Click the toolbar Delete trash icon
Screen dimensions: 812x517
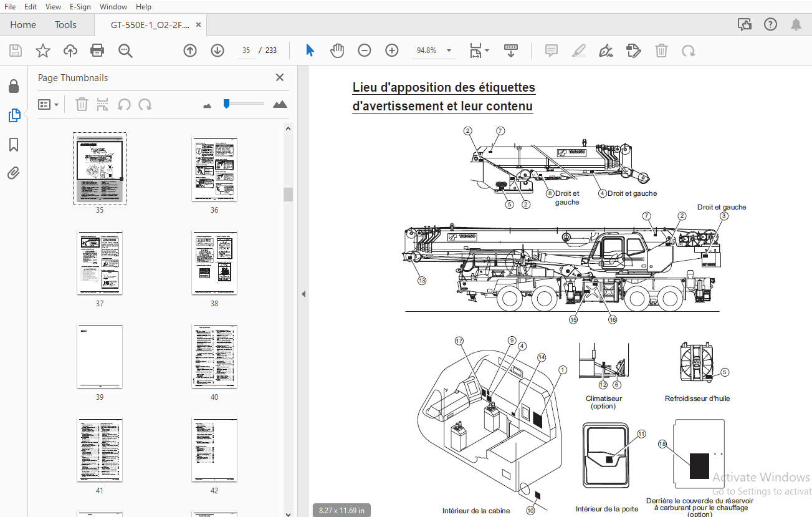click(661, 51)
